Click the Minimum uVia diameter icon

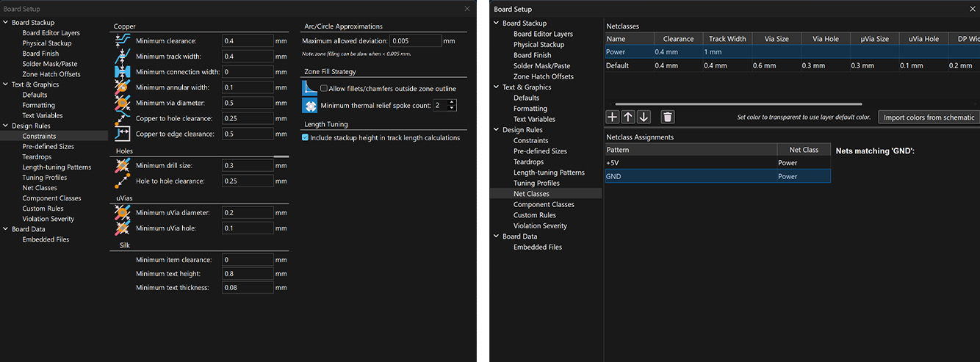[x=122, y=213]
